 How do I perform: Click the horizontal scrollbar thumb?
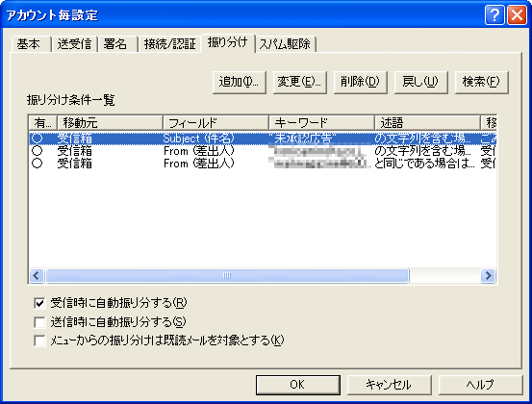pyautogui.click(x=227, y=275)
